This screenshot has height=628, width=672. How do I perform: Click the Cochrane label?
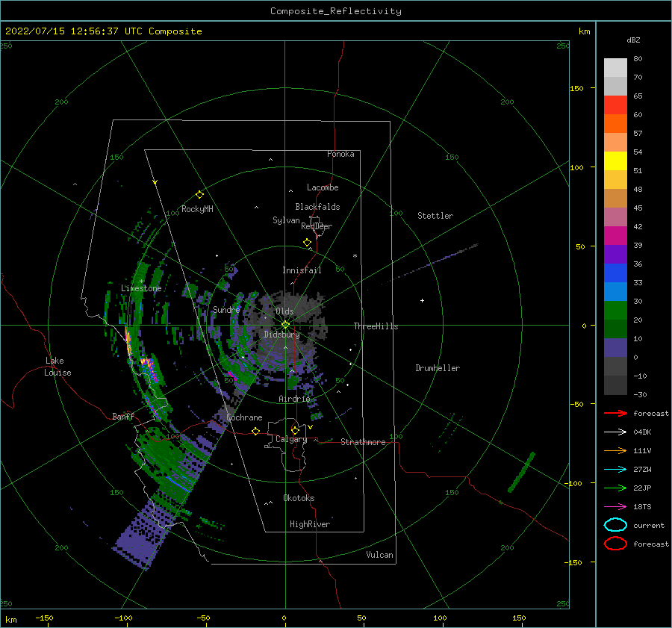244,417
